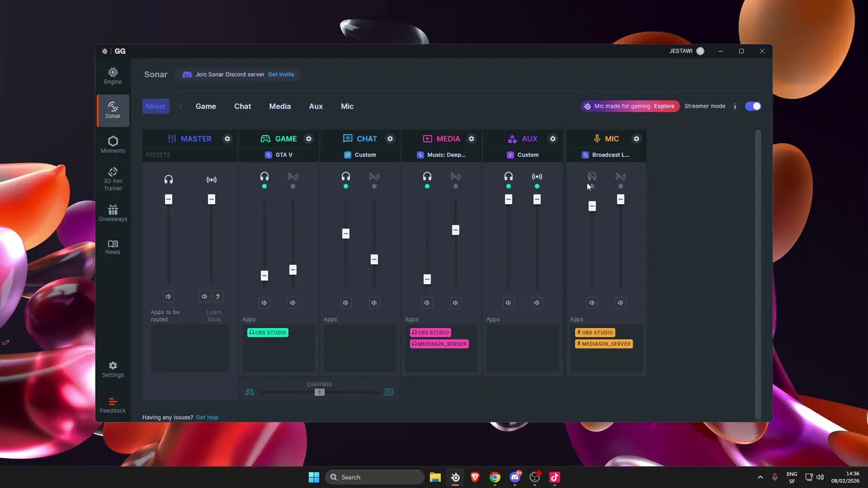Open TikTok from the taskbar

coord(555,477)
